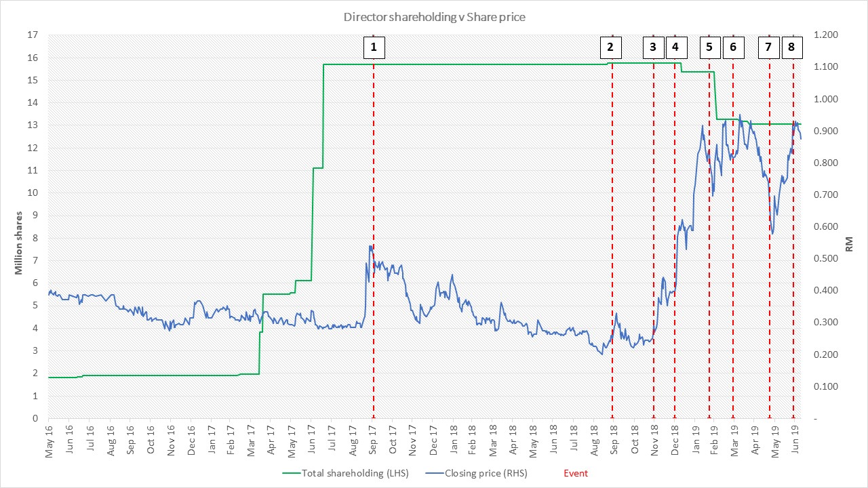This screenshot has width=868, height=488.
Task: Click event marker box 7
Action: [768, 47]
